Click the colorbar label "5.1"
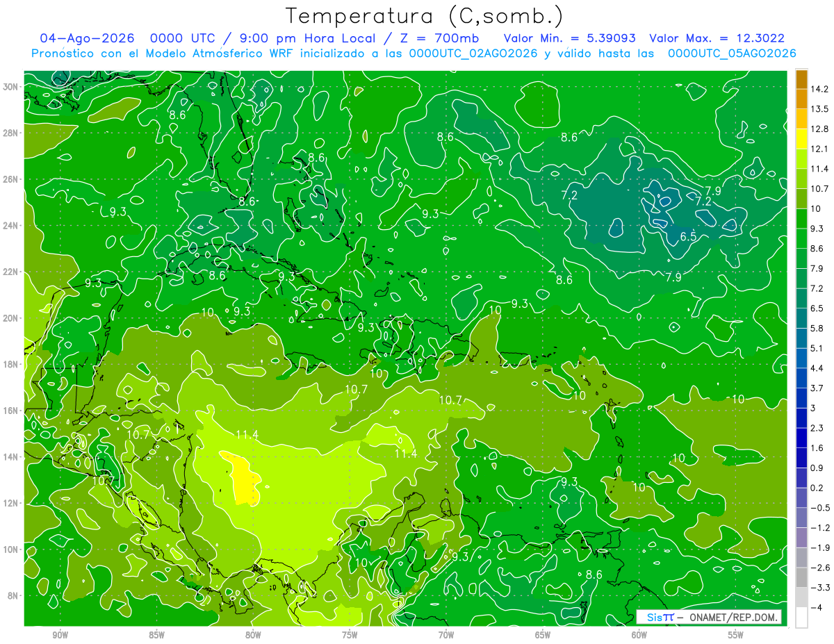Viewport: 834px width, 644px height. tap(817, 348)
